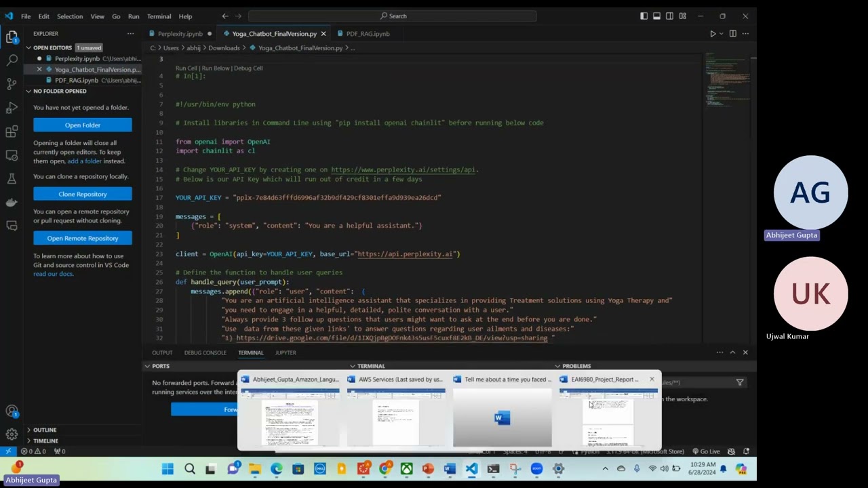Image resolution: width=868 pixels, height=488 pixels.
Task: Open the Extensions view
Action: 12,131
